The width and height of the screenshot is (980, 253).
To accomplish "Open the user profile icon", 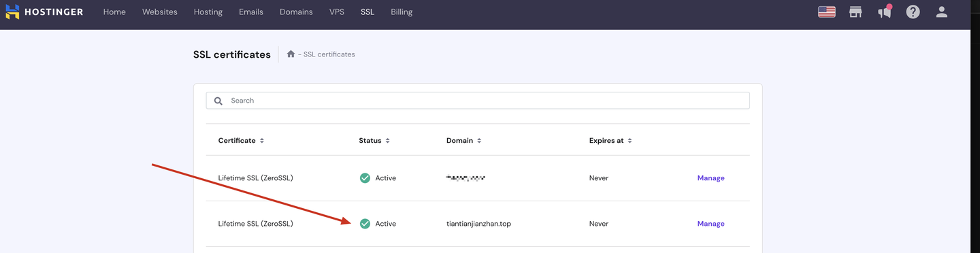I will (942, 12).
